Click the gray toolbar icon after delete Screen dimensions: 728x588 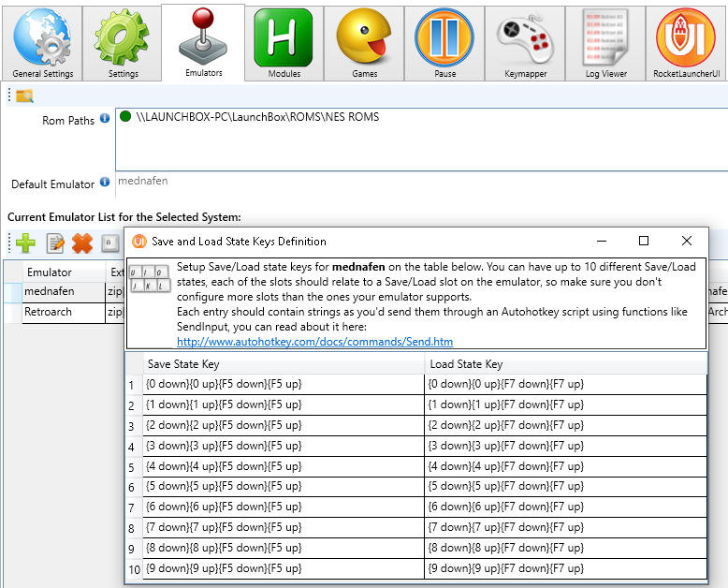pos(109,243)
